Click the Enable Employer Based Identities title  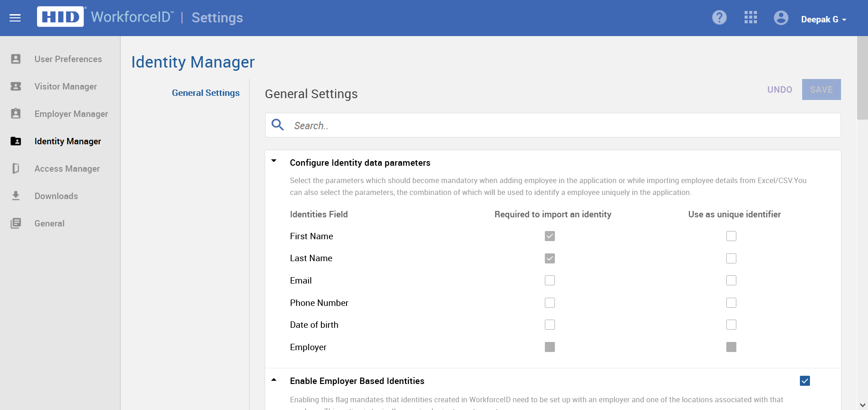357,381
